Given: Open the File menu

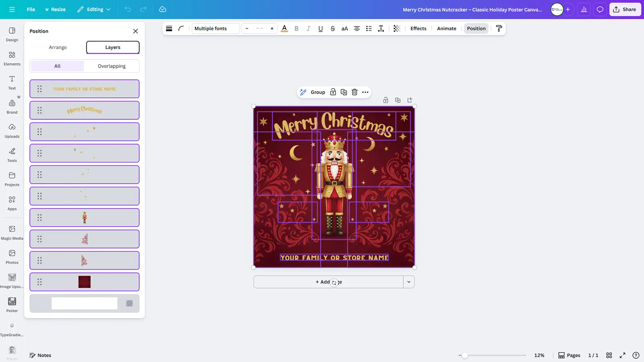Looking at the screenshot, I should point(31,9).
